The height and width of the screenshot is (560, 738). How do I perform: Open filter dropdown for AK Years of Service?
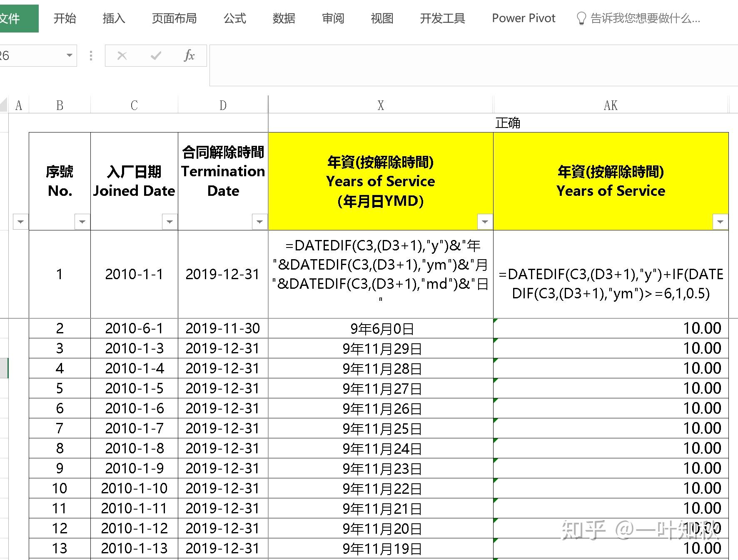click(x=720, y=222)
